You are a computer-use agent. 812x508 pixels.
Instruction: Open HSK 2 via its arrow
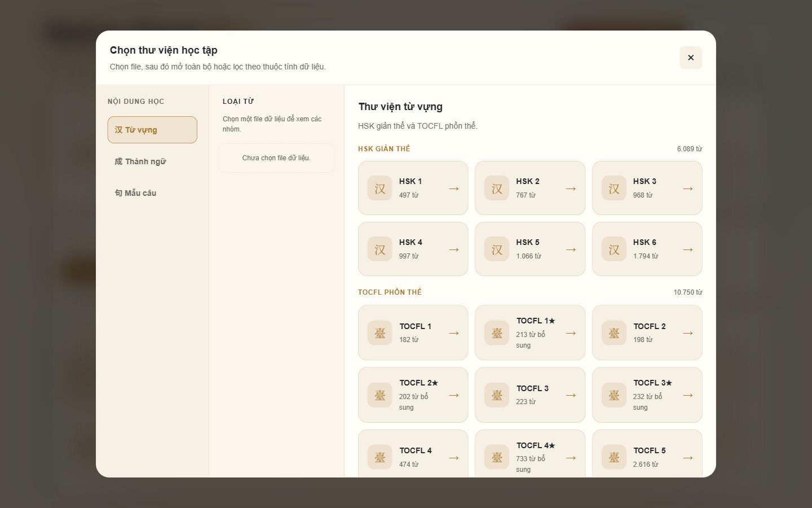point(571,189)
